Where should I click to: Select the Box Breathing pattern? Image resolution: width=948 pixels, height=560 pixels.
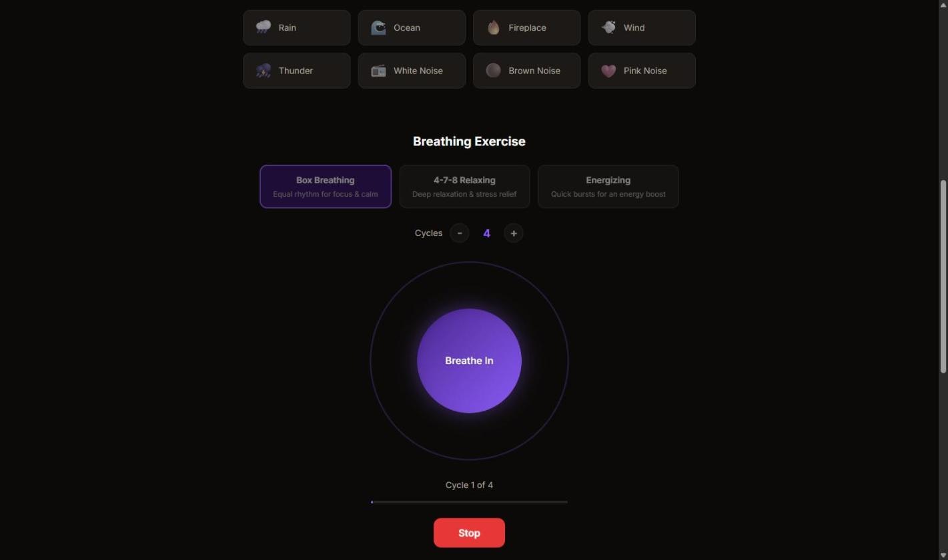pos(326,187)
